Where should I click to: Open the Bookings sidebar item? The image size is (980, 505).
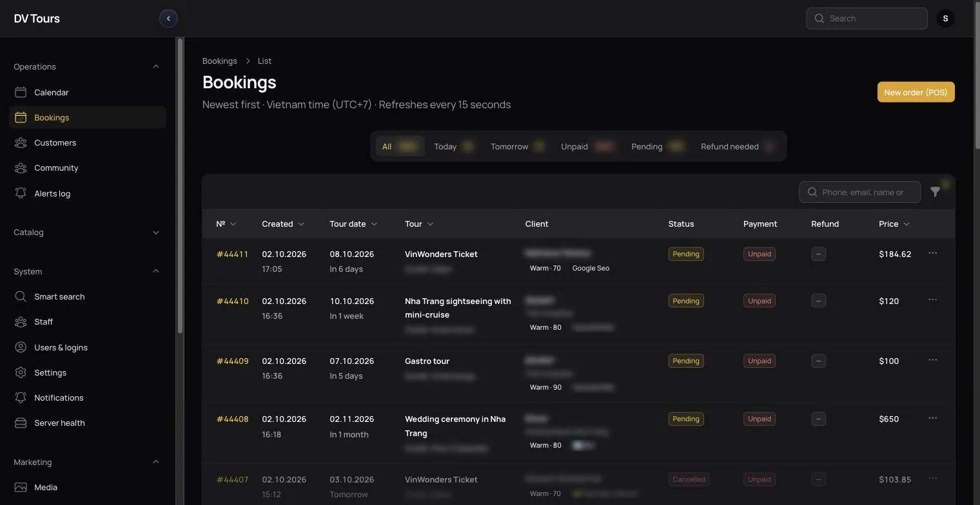(88, 117)
